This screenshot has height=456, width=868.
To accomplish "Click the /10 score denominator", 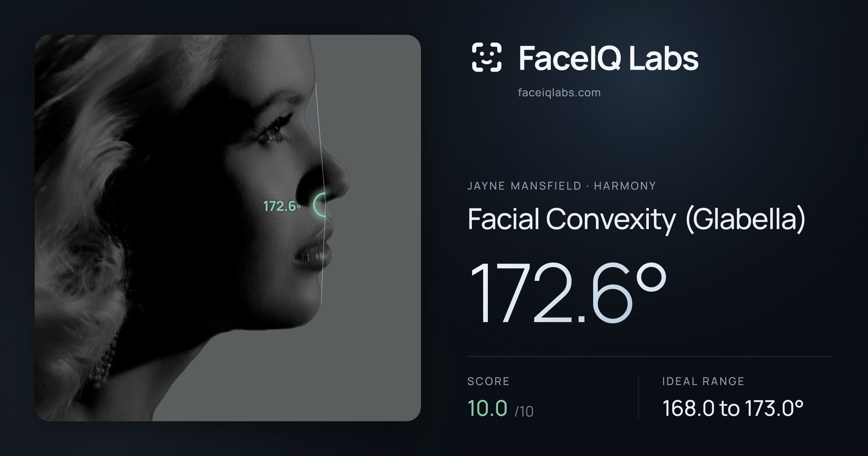I will [x=524, y=411].
